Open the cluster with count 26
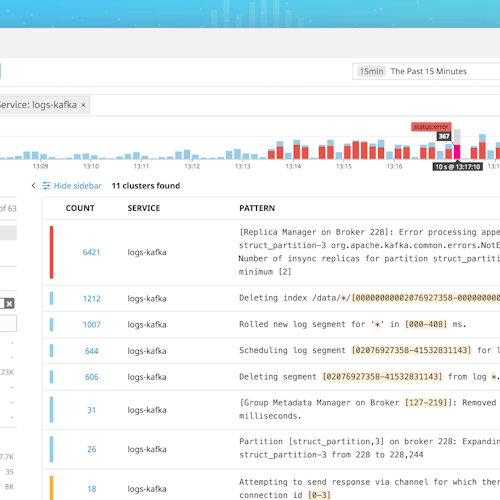This screenshot has width=500, height=500. (92, 449)
